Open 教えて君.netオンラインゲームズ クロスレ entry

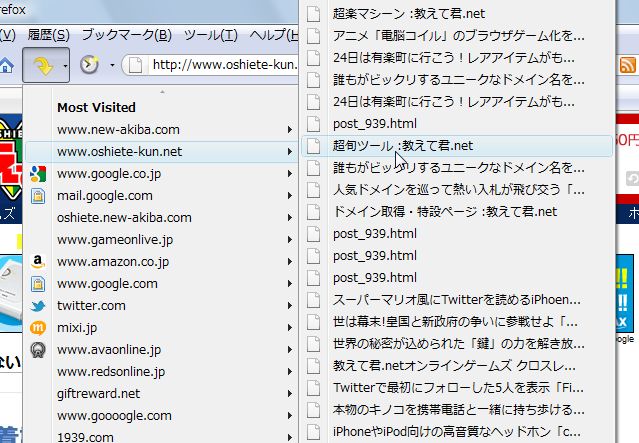point(456,366)
